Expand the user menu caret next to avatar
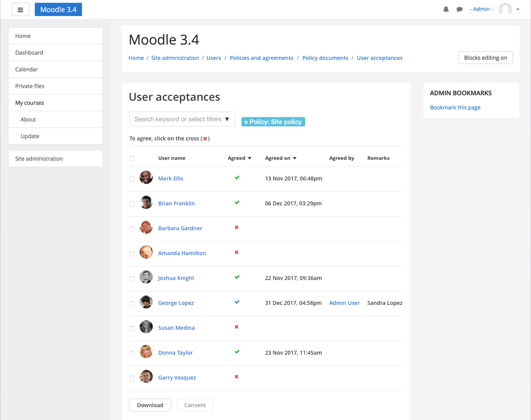The image size is (531, 420). click(x=518, y=9)
